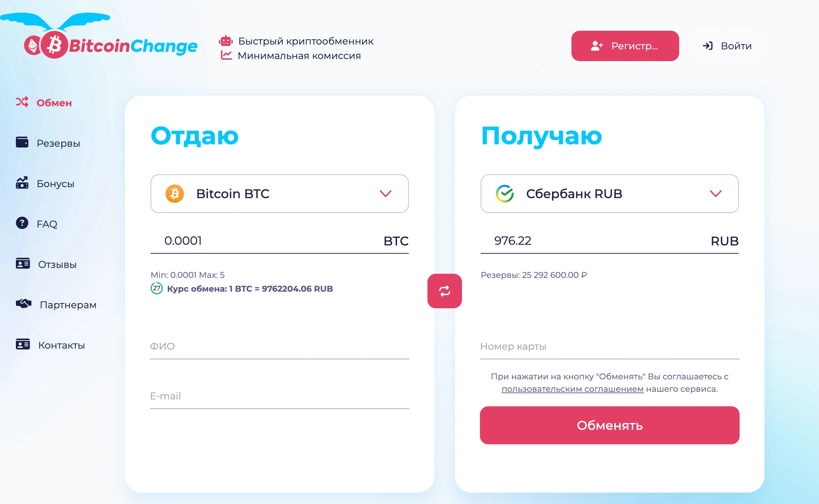Click the wallet icon for Резервы
The height and width of the screenshot is (504, 819).
point(22,142)
